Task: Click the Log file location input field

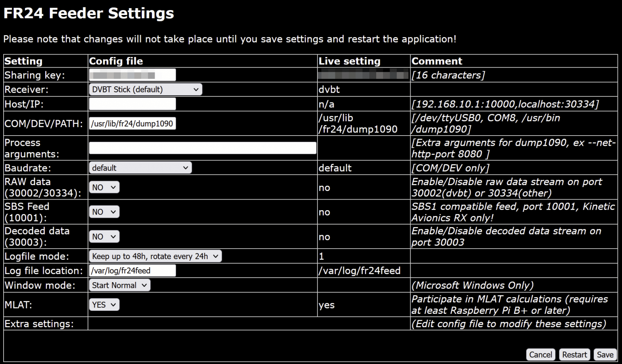Action: (x=132, y=270)
